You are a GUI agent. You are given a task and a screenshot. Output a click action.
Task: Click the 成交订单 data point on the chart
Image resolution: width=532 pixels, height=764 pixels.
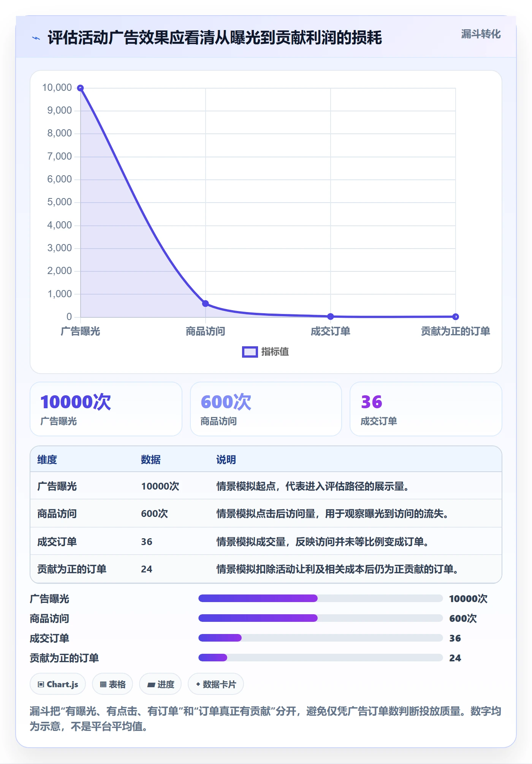(331, 316)
